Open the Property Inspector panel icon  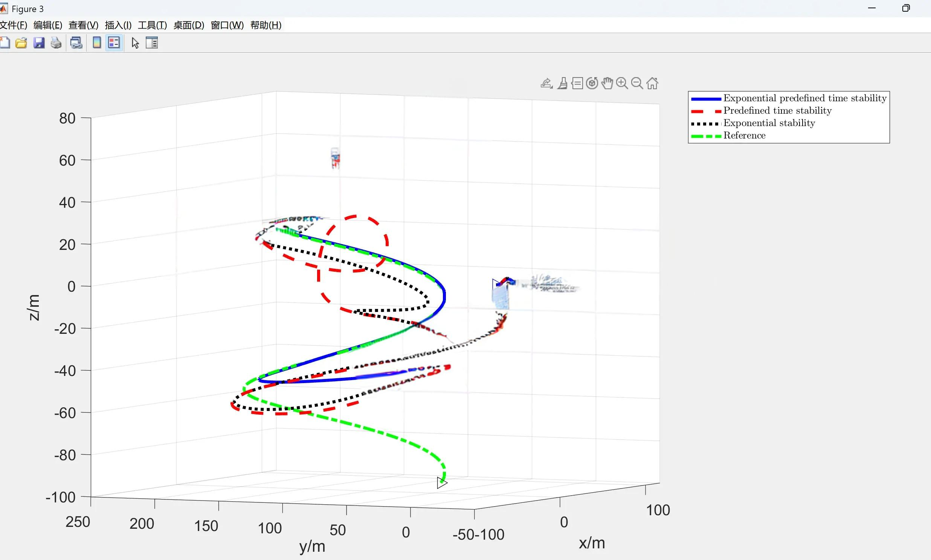coord(152,43)
